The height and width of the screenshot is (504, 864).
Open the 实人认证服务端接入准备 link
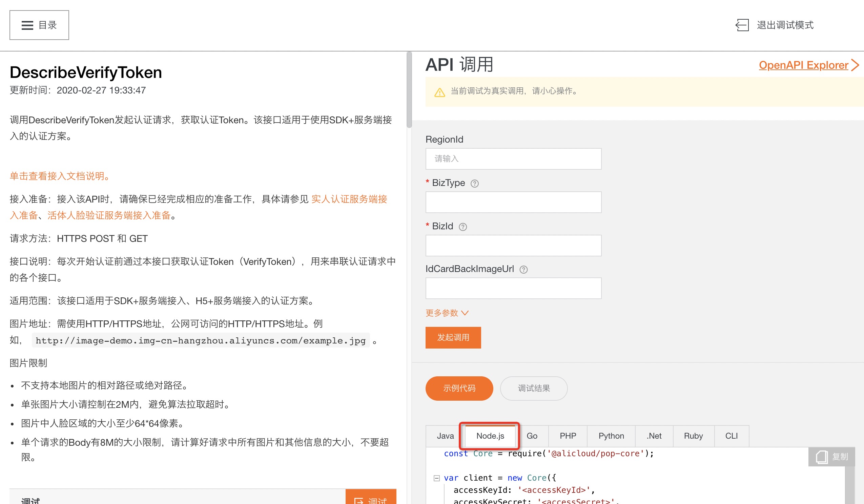(349, 199)
